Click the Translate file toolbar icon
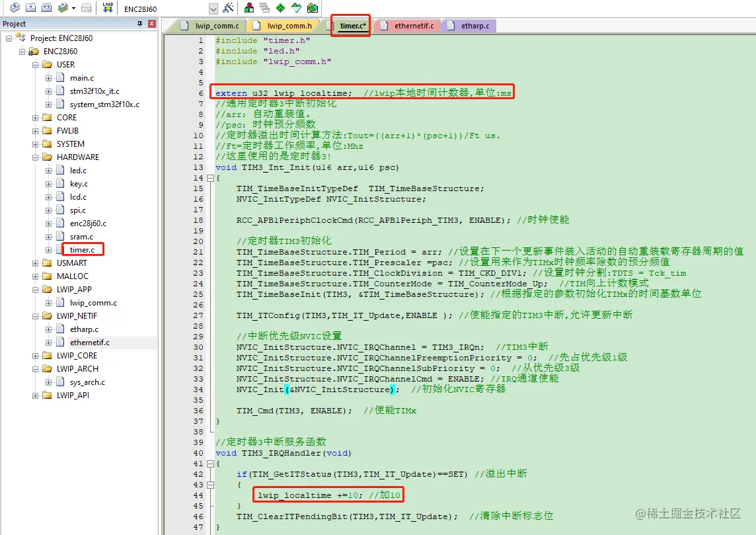 [15, 7]
